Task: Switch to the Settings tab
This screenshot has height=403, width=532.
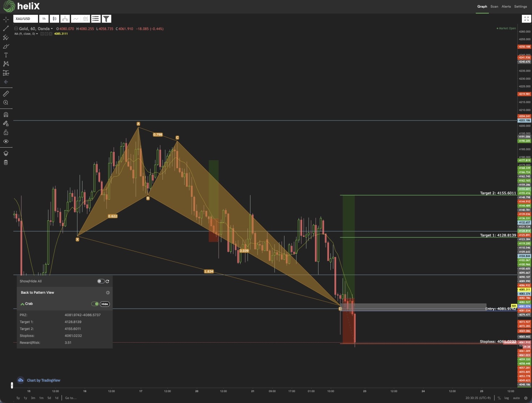Action: (520, 7)
